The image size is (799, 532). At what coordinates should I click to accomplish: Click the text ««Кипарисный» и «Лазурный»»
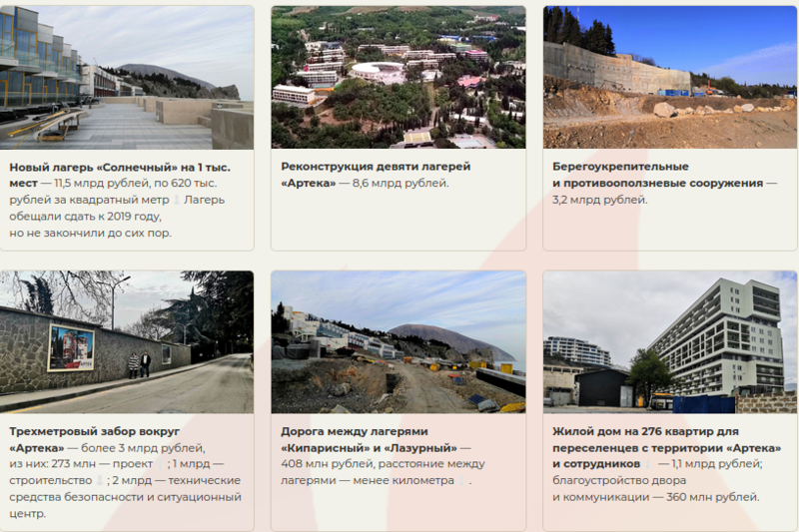coord(369,448)
